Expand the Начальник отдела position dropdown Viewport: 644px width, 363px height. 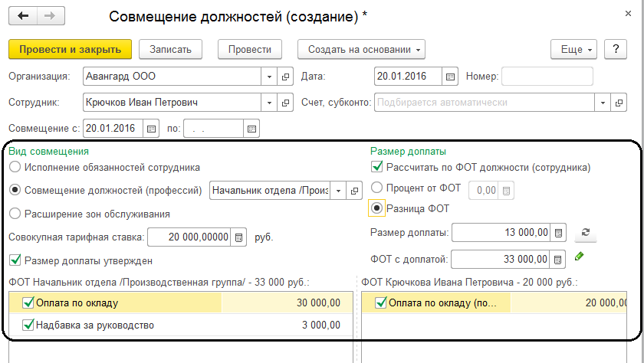coord(337,191)
